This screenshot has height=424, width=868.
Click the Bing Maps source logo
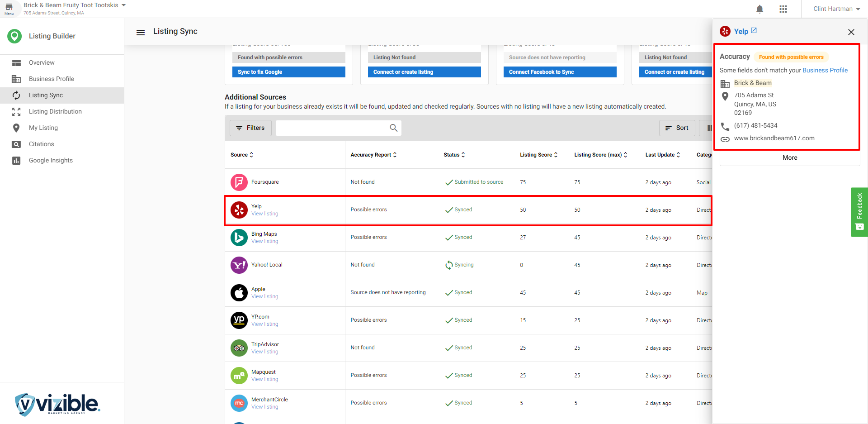tap(239, 238)
